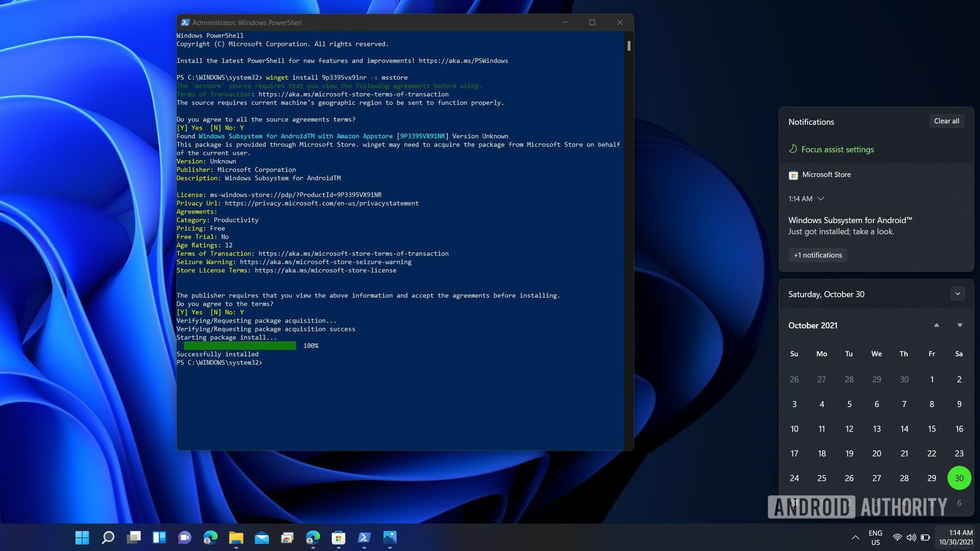Select October 23 in the calendar

click(x=959, y=454)
